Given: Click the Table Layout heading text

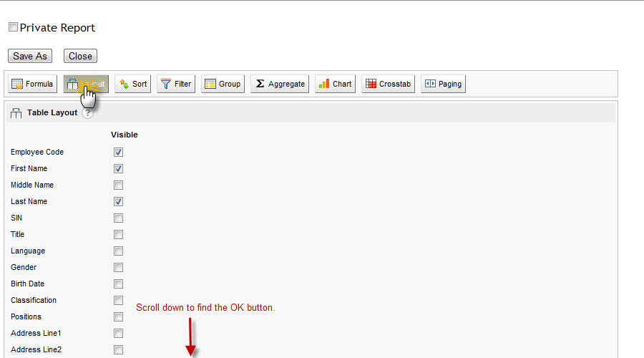Looking at the screenshot, I should tap(52, 112).
